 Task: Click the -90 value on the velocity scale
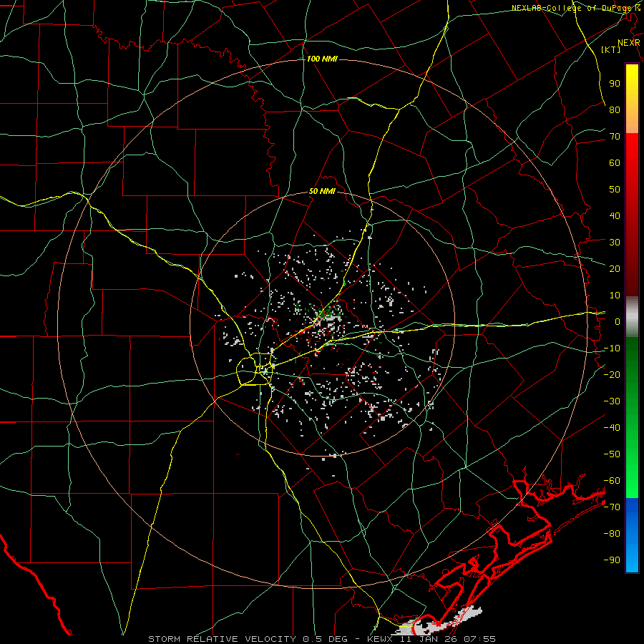tap(612, 560)
